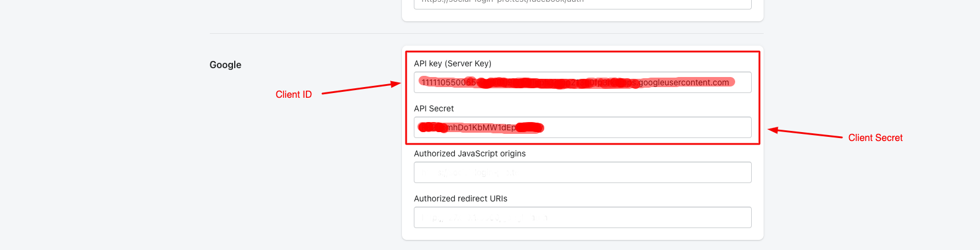Click the red scribble covering the API key middle
The height and width of the screenshot is (250, 980).
(x=557, y=82)
